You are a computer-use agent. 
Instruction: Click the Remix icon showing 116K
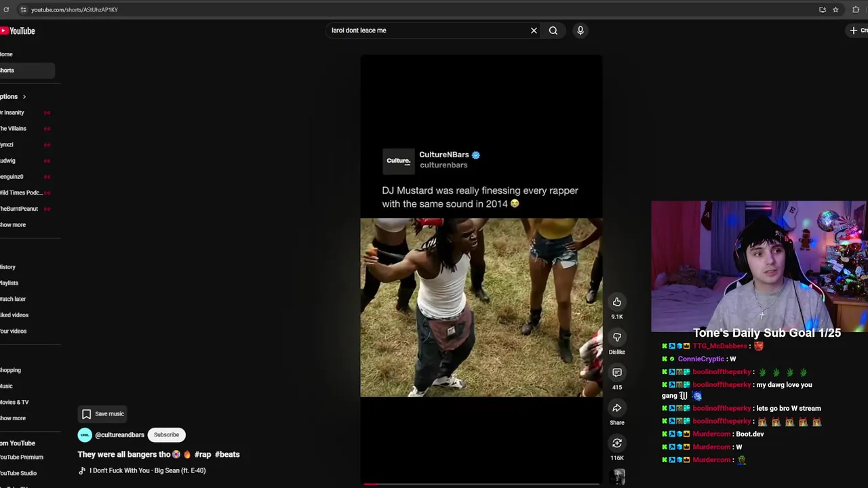(x=617, y=443)
